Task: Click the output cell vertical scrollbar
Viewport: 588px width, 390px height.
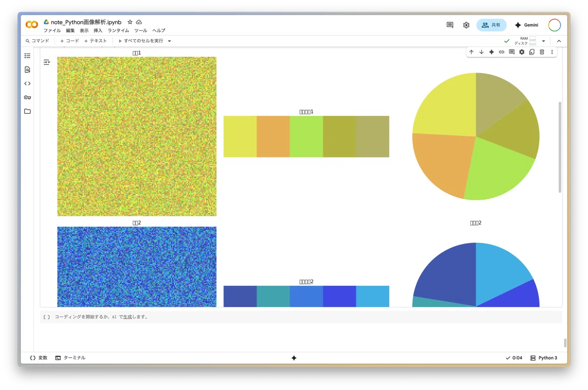Action: click(x=560, y=147)
